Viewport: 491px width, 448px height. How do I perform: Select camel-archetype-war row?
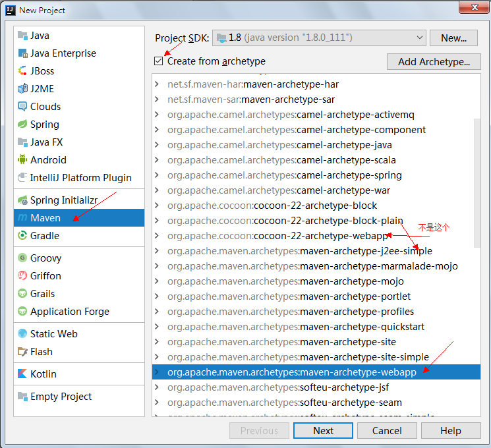(316, 190)
